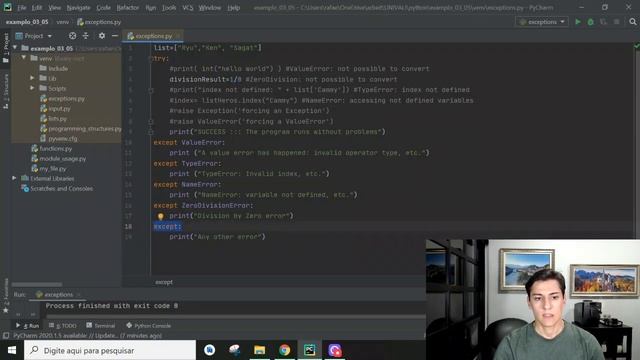Toggle fold marker on line 5 comment

[x=151, y=90]
